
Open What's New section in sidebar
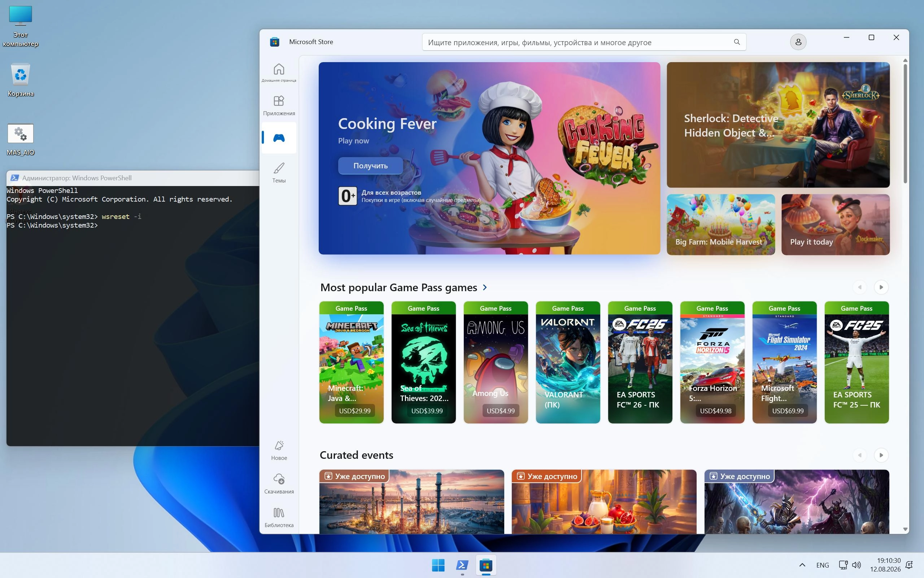279,450
